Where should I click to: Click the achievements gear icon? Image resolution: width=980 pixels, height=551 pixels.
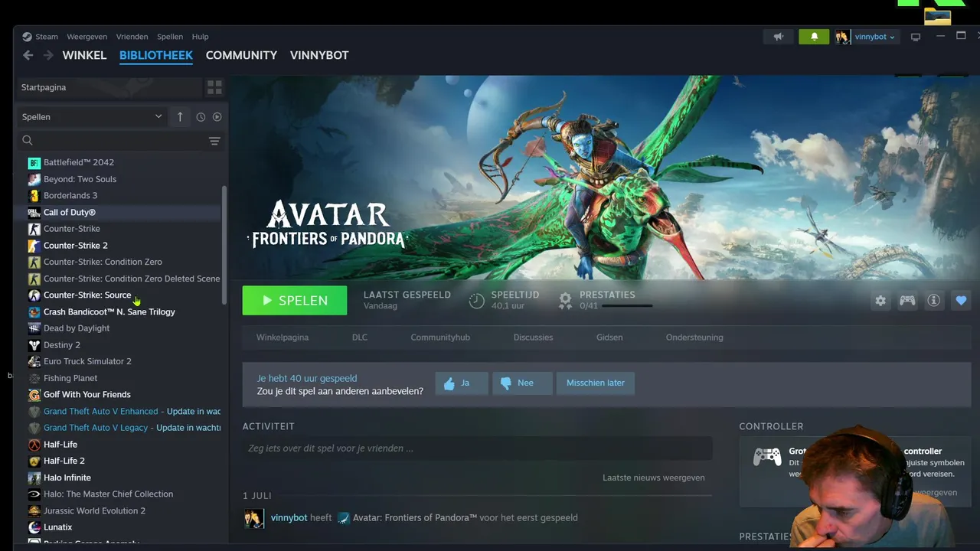click(x=565, y=300)
